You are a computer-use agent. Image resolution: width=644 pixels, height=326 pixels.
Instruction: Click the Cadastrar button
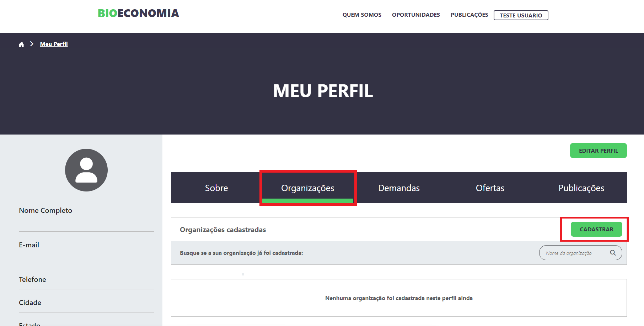pos(596,229)
